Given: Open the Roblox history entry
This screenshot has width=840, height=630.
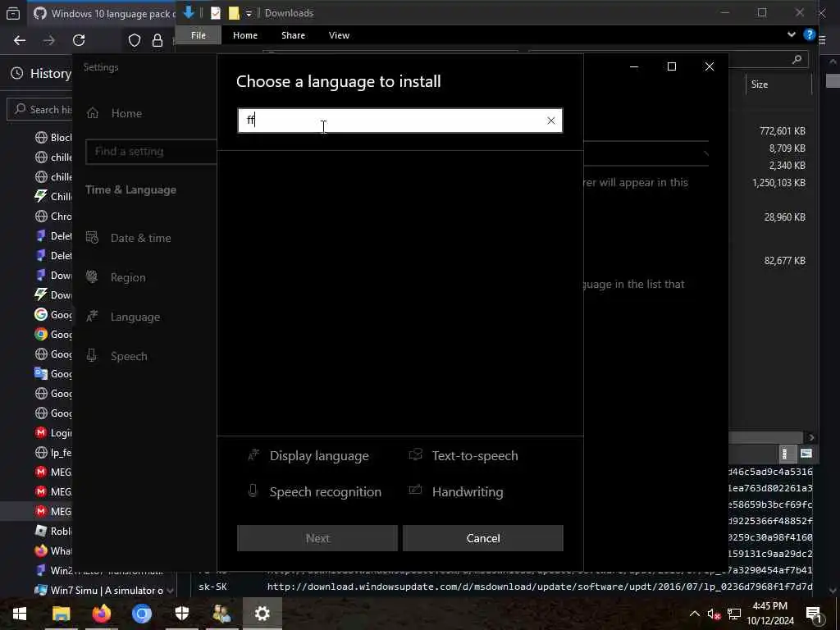Looking at the screenshot, I should point(52,532).
